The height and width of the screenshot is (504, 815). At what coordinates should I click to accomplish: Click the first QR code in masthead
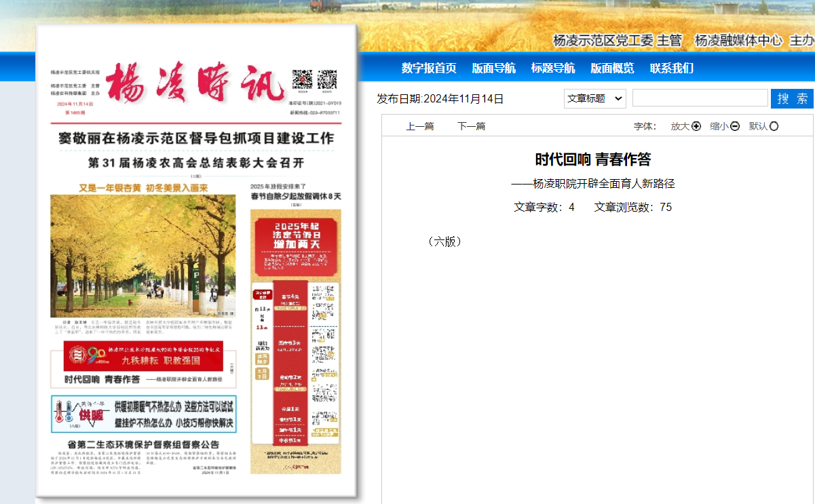click(x=302, y=79)
